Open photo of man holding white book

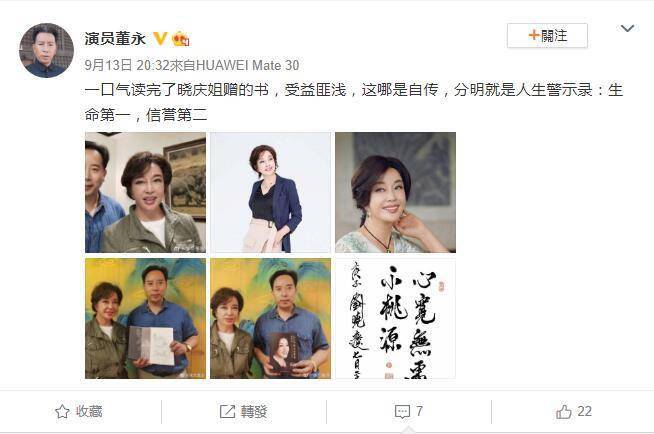tap(146, 319)
